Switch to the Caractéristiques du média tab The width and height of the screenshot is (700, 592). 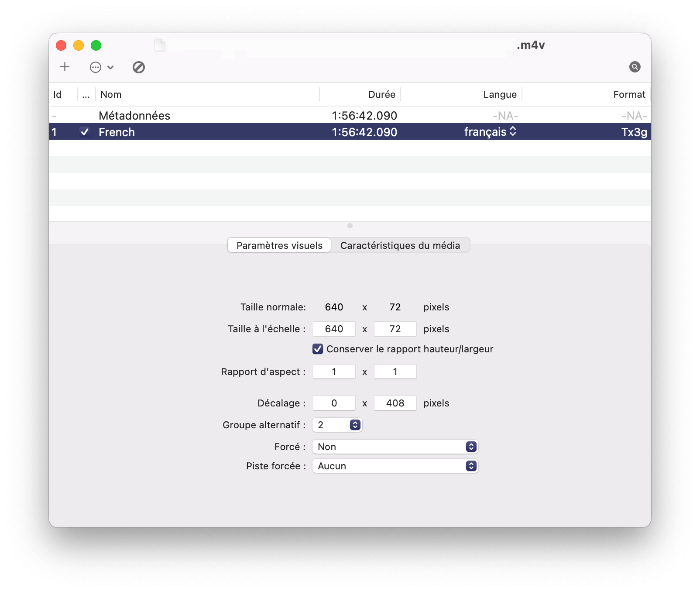(400, 245)
